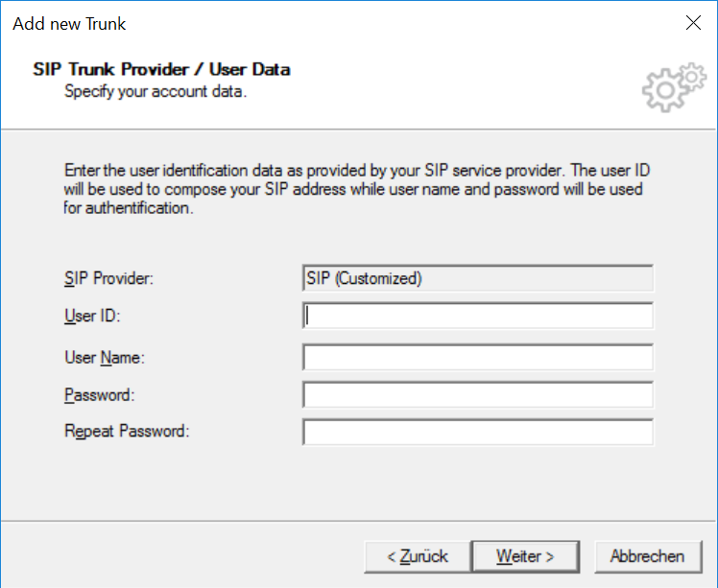Click the Add new Trunk window title

pyautogui.click(x=69, y=24)
